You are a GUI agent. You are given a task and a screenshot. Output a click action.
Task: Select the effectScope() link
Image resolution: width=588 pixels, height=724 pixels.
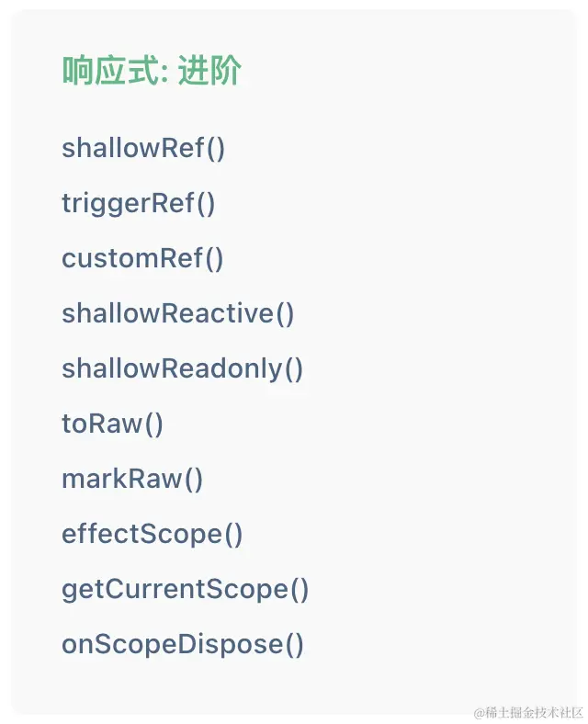point(153,534)
